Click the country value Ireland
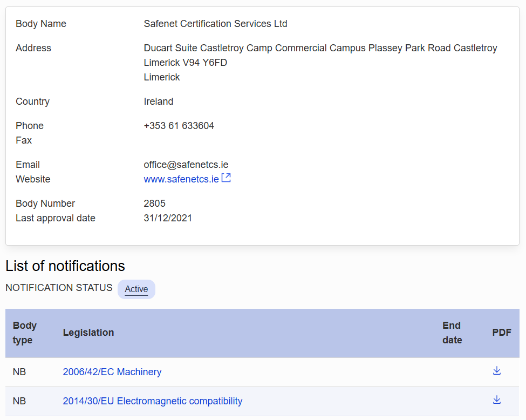 coord(158,101)
